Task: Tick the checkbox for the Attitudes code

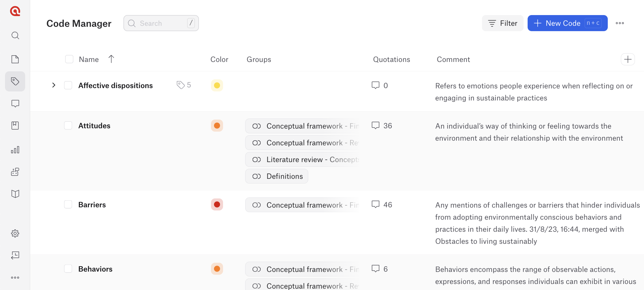Action: (68, 126)
